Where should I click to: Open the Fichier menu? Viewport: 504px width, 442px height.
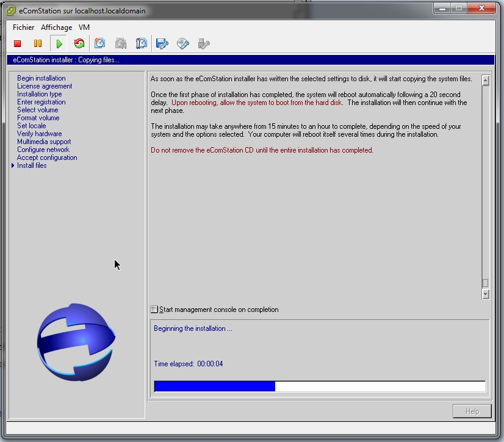pyautogui.click(x=24, y=27)
